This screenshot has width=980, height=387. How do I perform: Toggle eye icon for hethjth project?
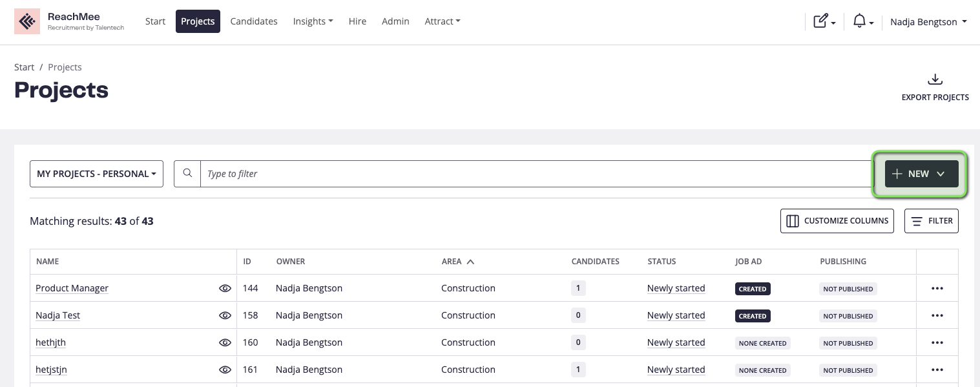point(225,343)
